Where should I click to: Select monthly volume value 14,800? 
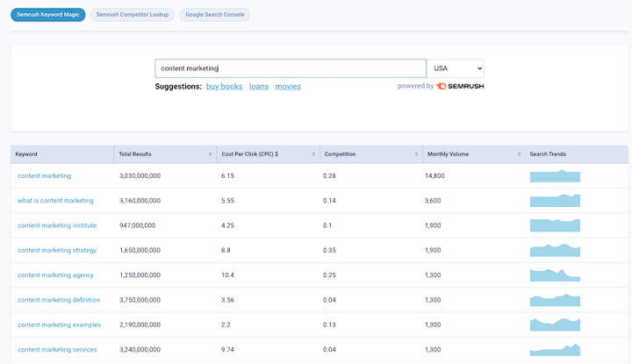[434, 176]
